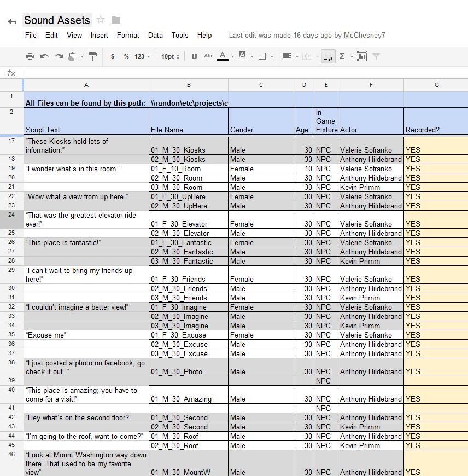
Task: Select column C header
Action: [x=261, y=85]
